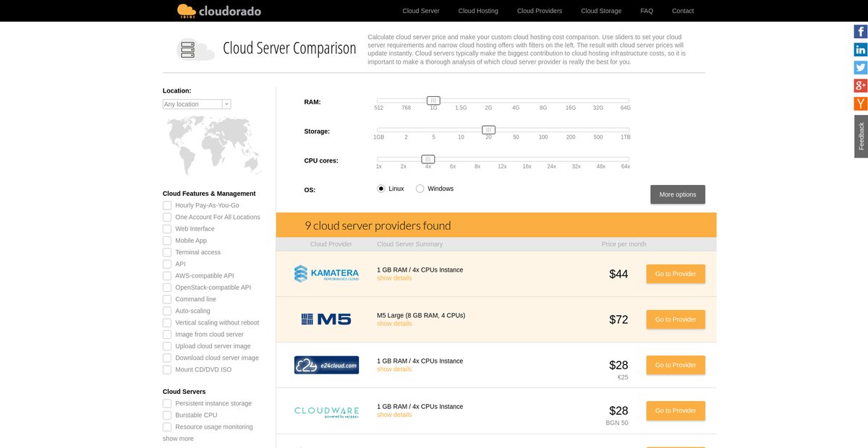Screen dimensions: 868x448
Task: Check Persistent instance storage
Action: click(167, 403)
